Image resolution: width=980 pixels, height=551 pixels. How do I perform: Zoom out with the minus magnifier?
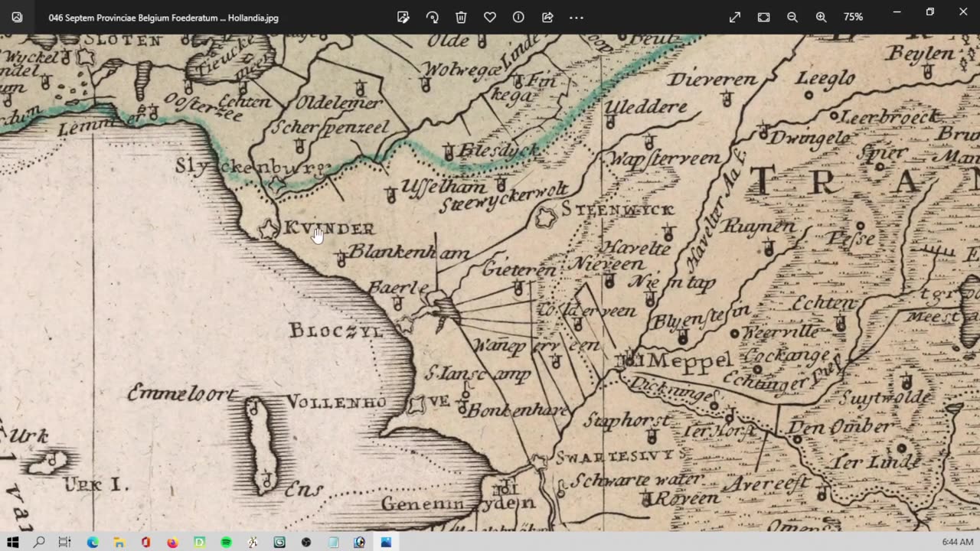[x=792, y=17]
